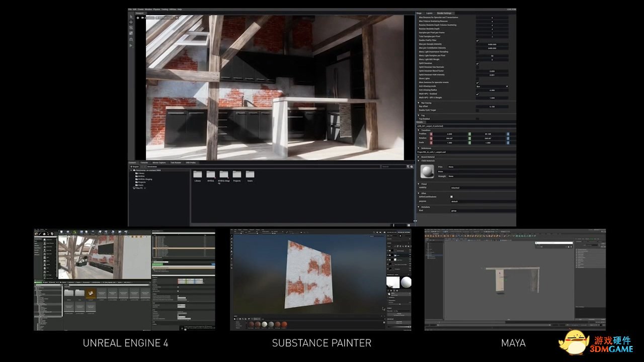Switch to the Console tab
The width and height of the screenshot is (644, 362).
(x=144, y=162)
